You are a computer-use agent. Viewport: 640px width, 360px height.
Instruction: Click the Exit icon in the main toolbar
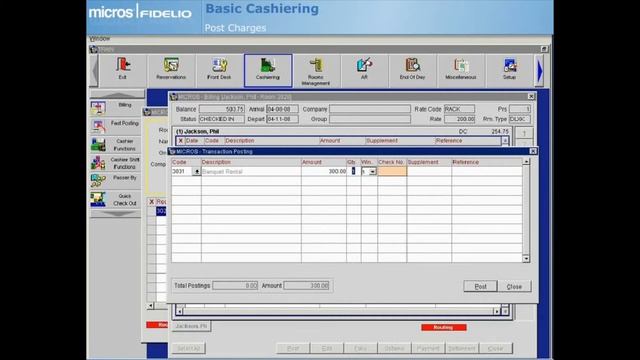tap(122, 70)
